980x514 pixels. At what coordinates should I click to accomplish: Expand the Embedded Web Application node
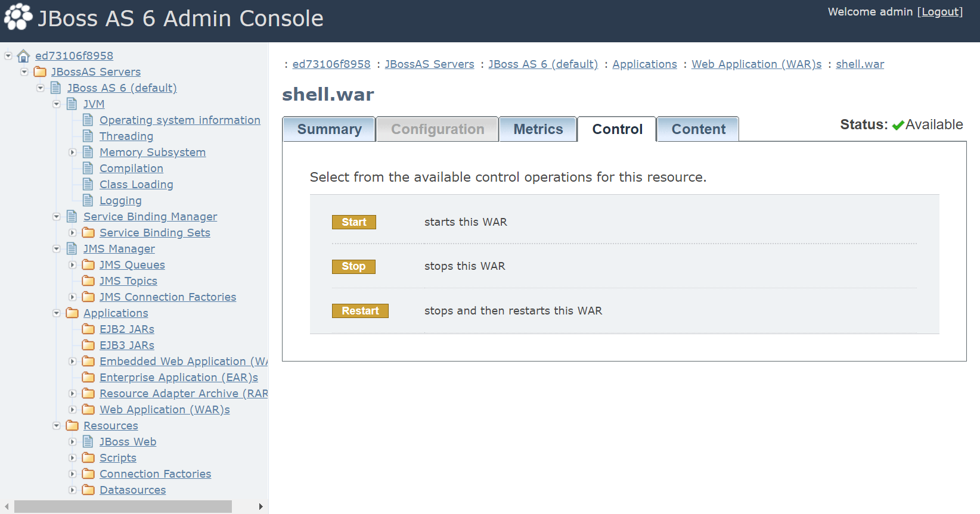pos(73,362)
